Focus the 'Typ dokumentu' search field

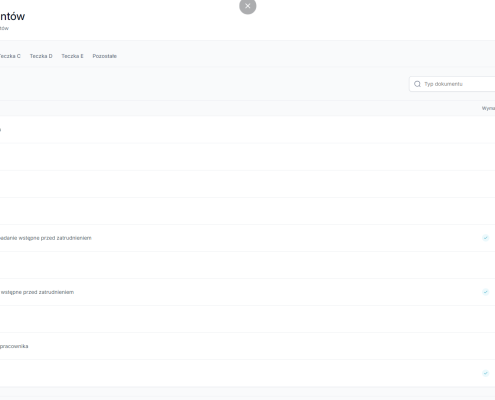coord(452,84)
